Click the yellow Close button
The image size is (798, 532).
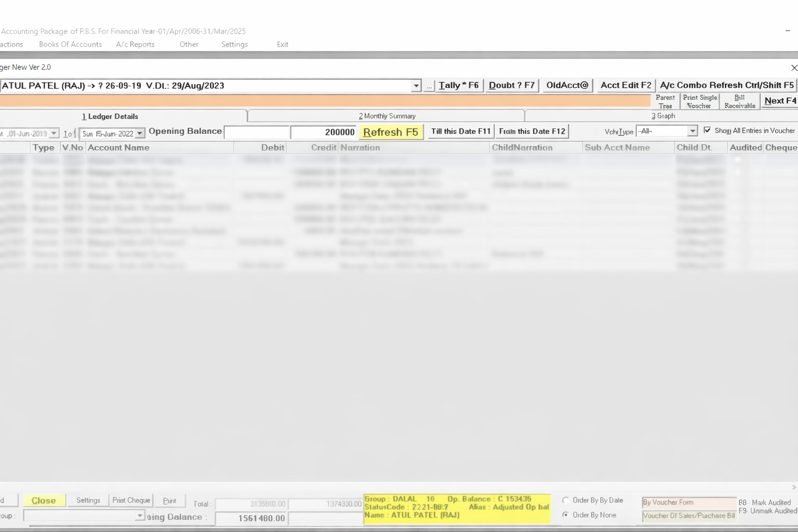[44, 500]
